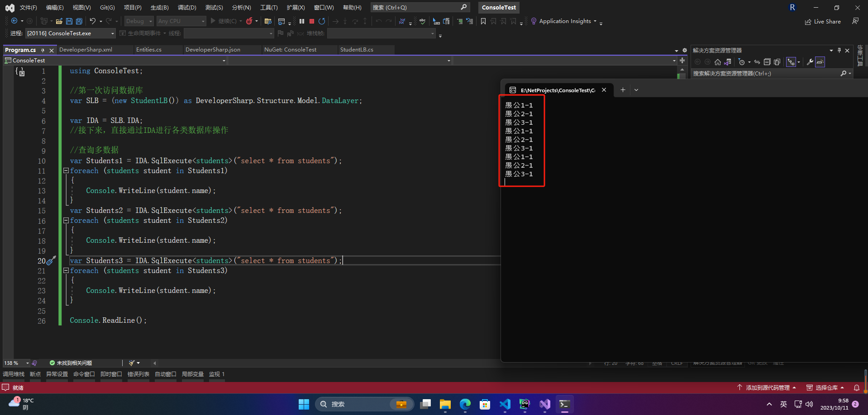This screenshot has width=868, height=415.
Task: Click the Live Share button
Action: [x=823, y=21]
